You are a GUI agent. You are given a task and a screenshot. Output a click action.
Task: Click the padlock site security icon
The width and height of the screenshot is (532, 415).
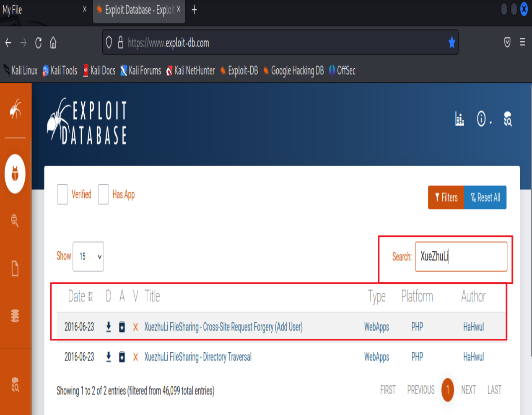(x=120, y=42)
